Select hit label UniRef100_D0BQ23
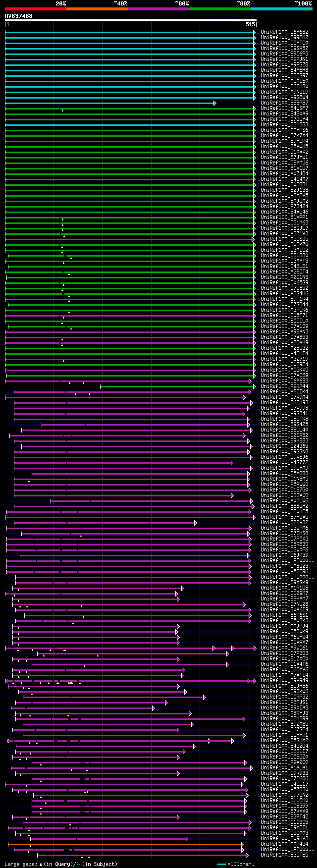Image resolution: width=317 pixels, height=868 pixels. tap(284, 566)
